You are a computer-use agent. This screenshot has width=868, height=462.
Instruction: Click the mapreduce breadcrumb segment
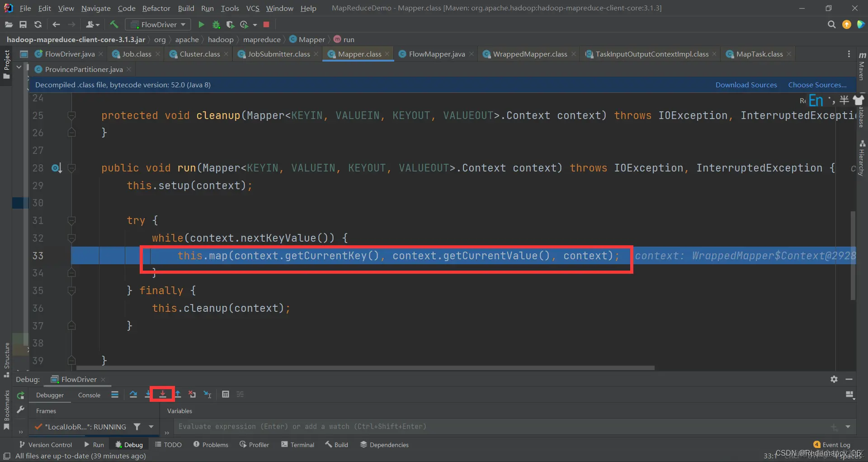point(262,39)
